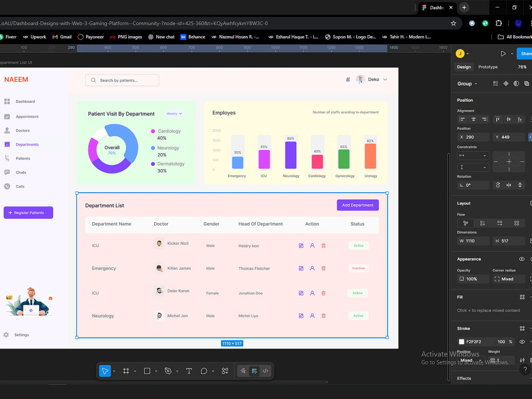Image resolution: width=532 pixels, height=399 pixels.
Task: Click notification bell in dashboard header
Action: 348,79
